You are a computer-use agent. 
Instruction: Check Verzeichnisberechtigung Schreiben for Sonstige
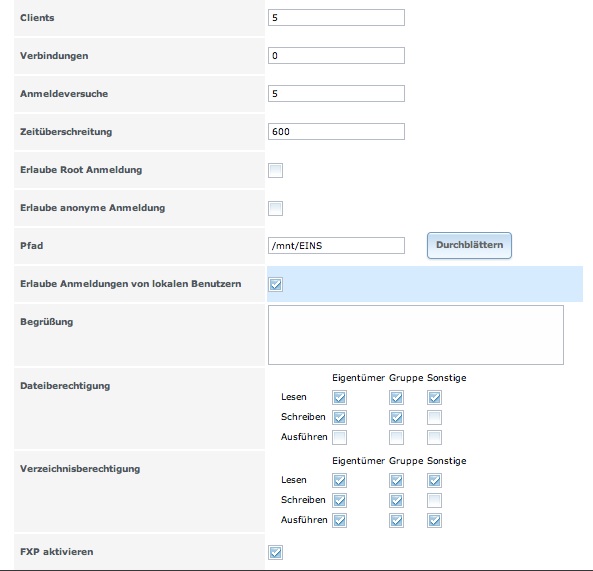[434, 501]
